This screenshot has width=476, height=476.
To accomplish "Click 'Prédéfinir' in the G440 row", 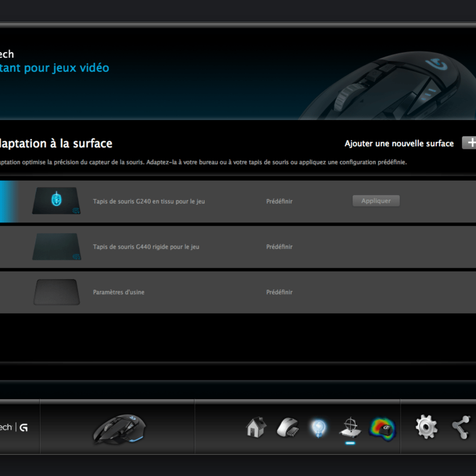I will [279, 247].
